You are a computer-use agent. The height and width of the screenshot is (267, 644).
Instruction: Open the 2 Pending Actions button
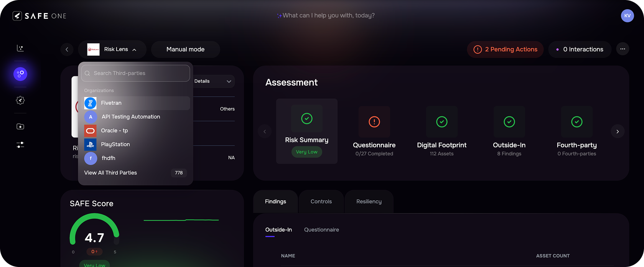[x=506, y=49]
